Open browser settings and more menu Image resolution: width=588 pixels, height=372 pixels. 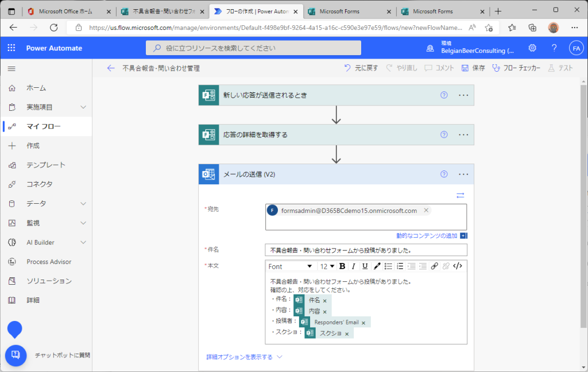click(x=574, y=28)
